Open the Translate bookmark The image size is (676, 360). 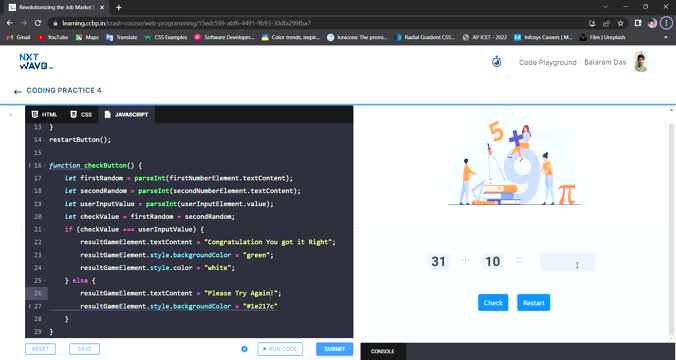(x=122, y=38)
